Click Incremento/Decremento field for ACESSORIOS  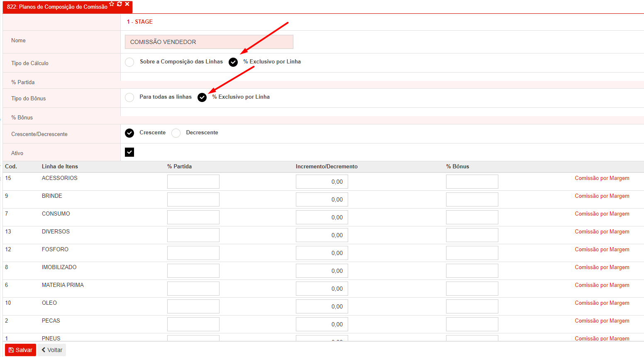point(322,182)
